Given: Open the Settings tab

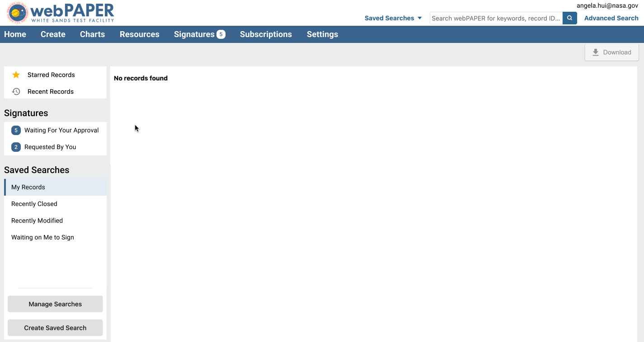Looking at the screenshot, I should click(322, 34).
